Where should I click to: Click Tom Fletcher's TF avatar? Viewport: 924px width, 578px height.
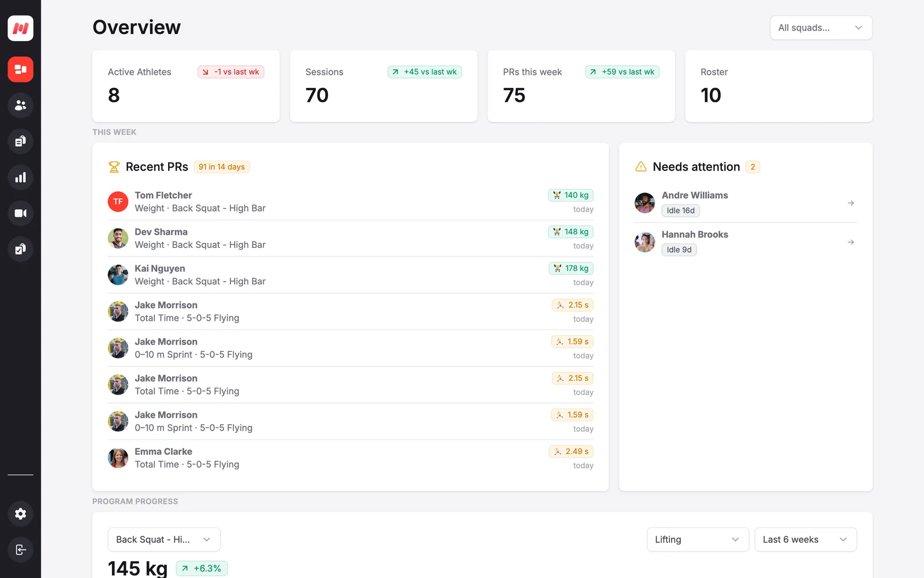[x=118, y=202]
